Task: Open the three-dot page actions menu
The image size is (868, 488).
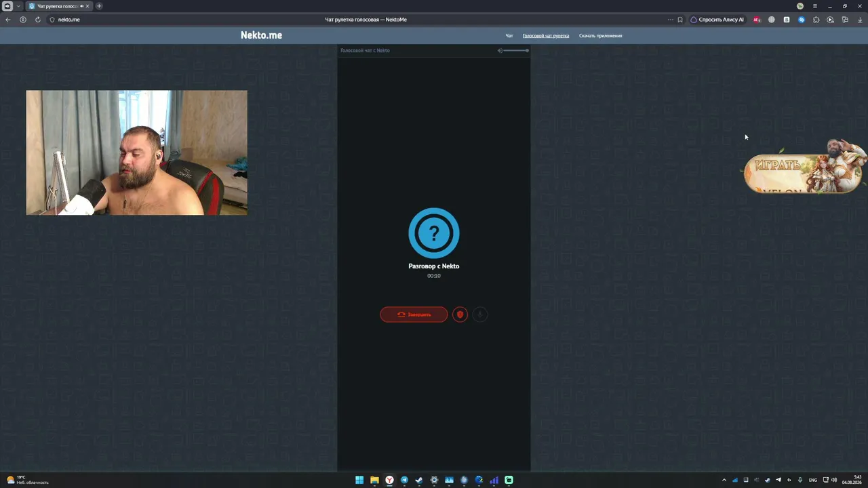Action: point(671,20)
